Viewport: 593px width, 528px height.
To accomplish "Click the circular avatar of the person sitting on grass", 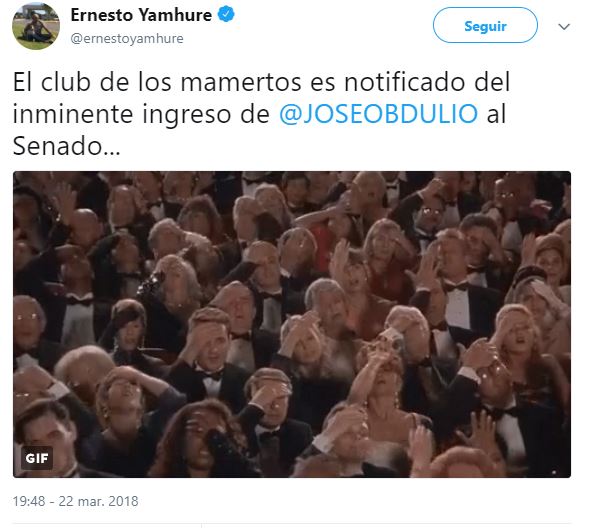I will (x=36, y=26).
